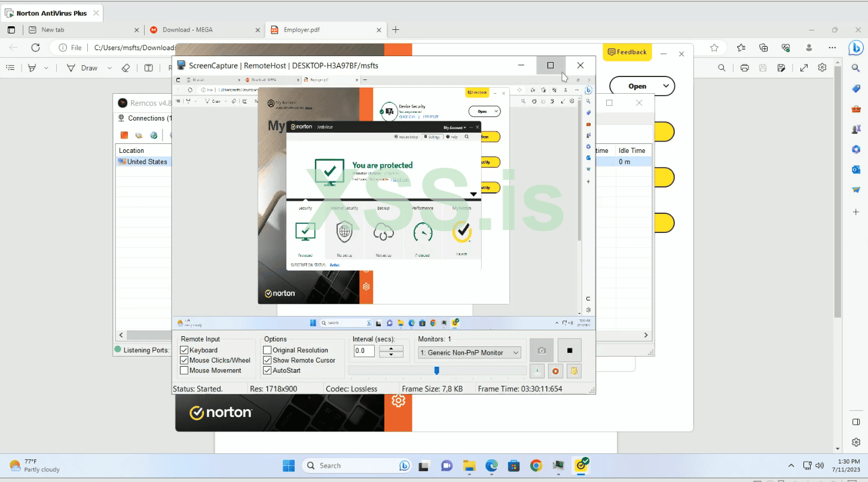Enable the Mouse Movement checkbox
868x482 pixels.
[x=184, y=371]
